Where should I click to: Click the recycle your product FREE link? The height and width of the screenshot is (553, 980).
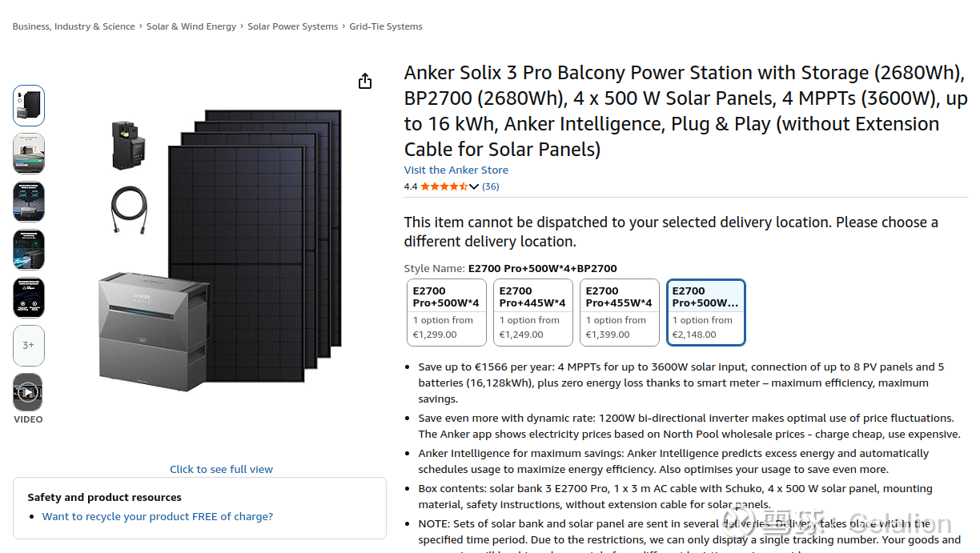[x=158, y=516]
